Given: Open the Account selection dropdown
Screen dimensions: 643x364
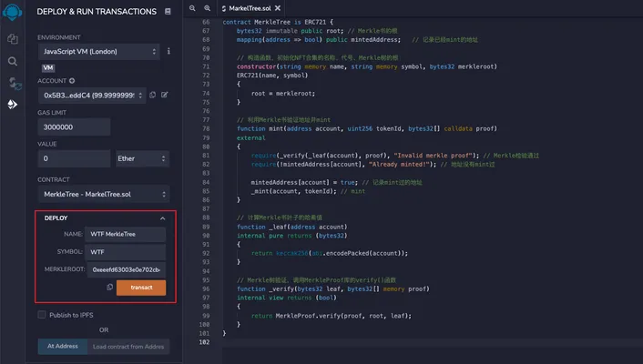Looking at the screenshot, I should 92,96.
